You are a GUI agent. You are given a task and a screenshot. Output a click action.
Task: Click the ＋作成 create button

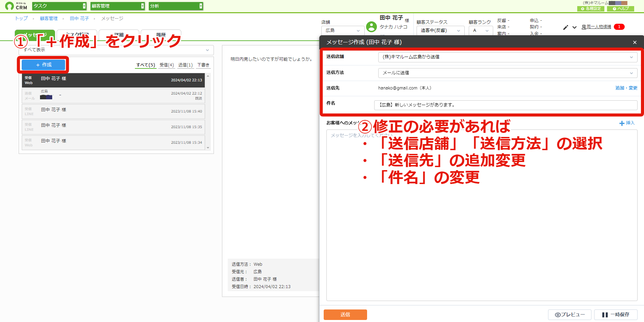click(43, 65)
